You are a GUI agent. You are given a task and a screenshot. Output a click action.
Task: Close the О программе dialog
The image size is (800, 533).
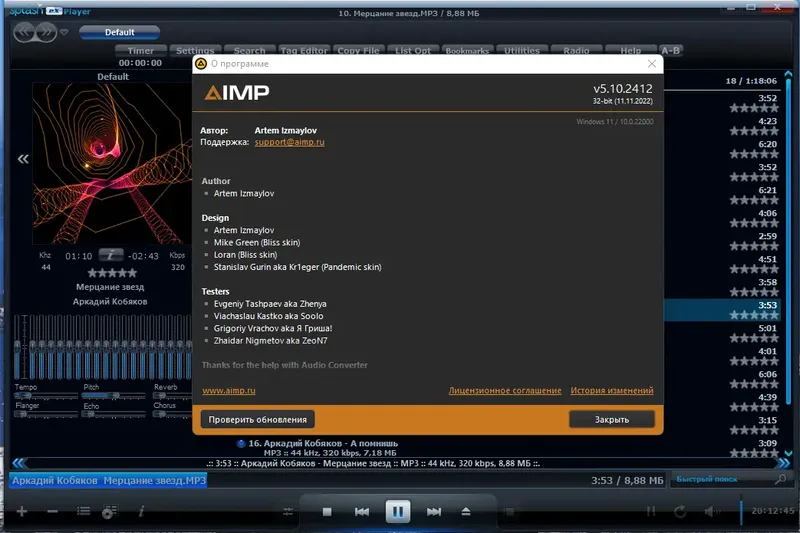click(x=652, y=64)
